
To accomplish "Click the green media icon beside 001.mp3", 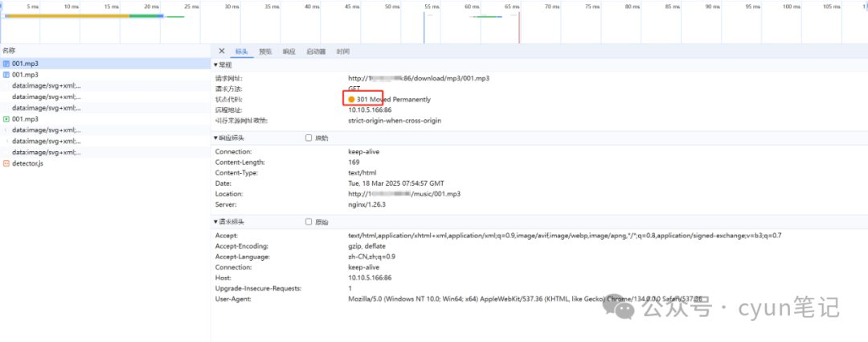I will pyautogui.click(x=6, y=119).
